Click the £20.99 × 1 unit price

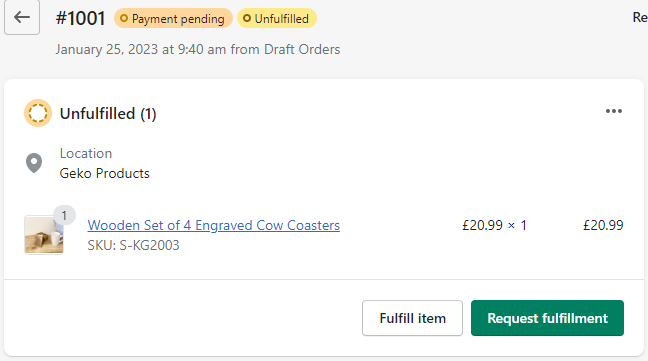tap(494, 226)
